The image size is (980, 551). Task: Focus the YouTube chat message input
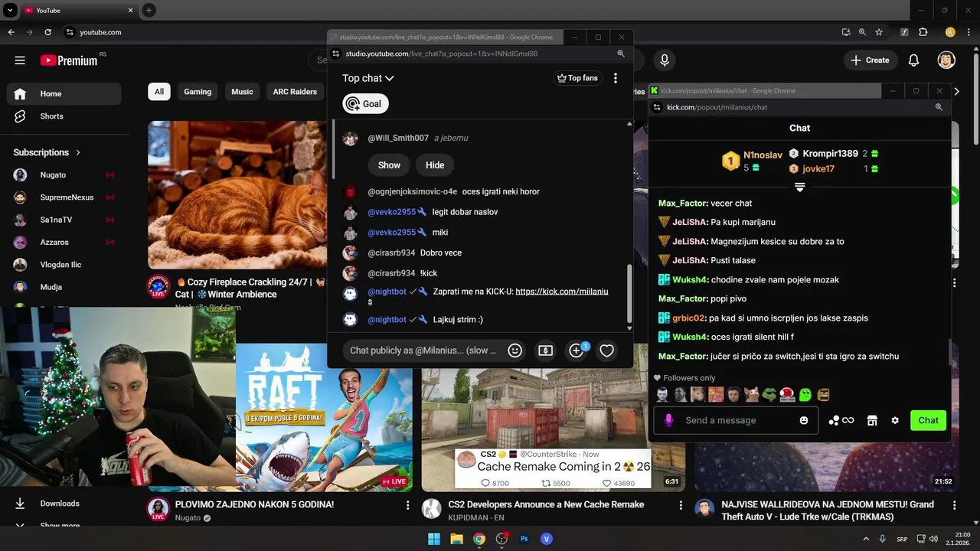[x=423, y=350]
